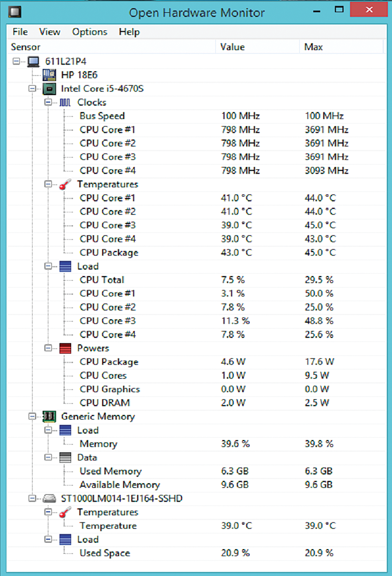Click the red Powers icon
The width and height of the screenshot is (392, 576).
pos(65,348)
